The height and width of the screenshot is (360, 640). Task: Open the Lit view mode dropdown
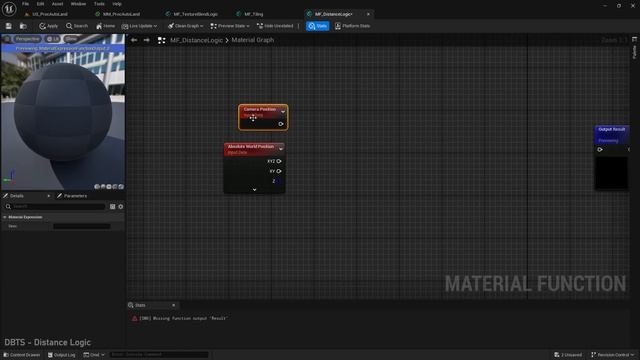coord(53,39)
